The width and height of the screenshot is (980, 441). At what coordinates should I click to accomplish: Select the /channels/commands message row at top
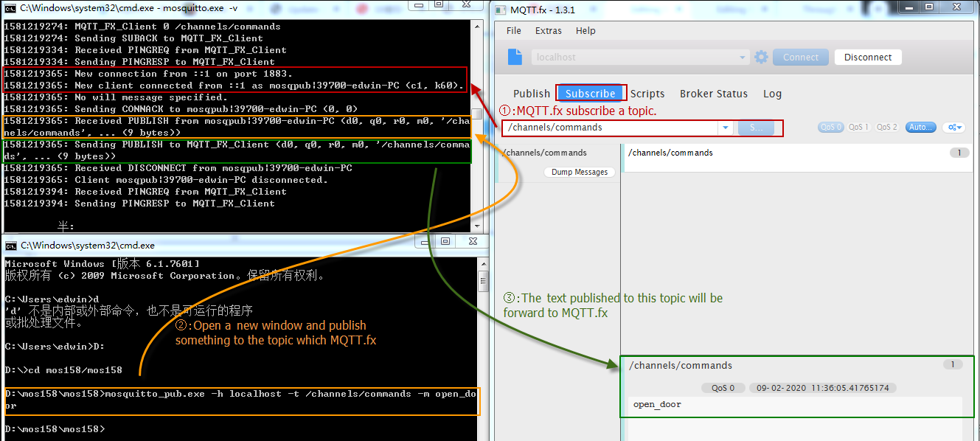[798, 157]
